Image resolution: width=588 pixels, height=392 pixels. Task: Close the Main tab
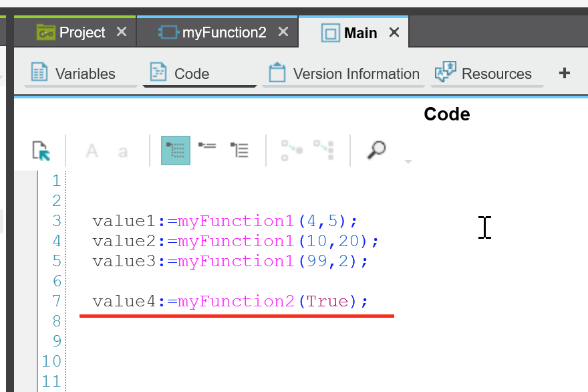tap(394, 32)
